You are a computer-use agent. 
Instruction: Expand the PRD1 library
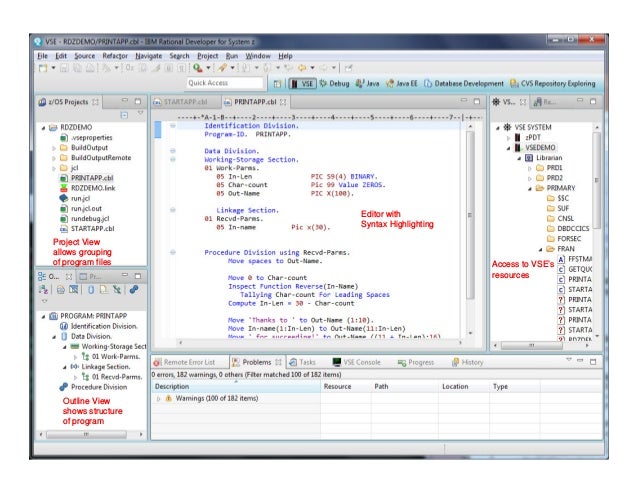529,168
